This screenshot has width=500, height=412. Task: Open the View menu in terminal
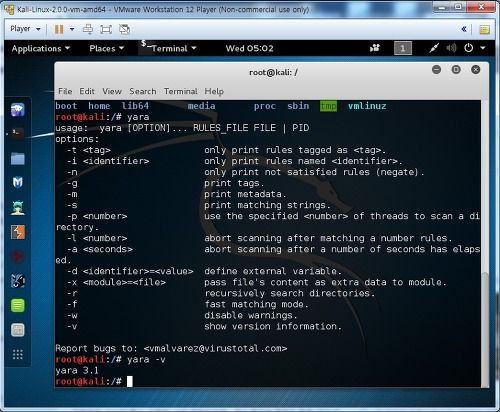(112, 91)
